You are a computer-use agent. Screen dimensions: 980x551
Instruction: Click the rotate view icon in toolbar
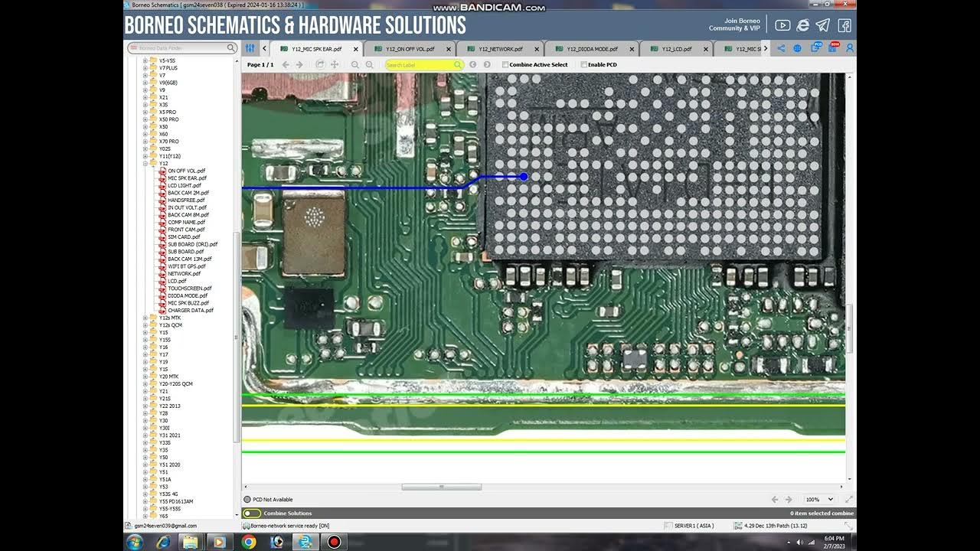coord(320,64)
